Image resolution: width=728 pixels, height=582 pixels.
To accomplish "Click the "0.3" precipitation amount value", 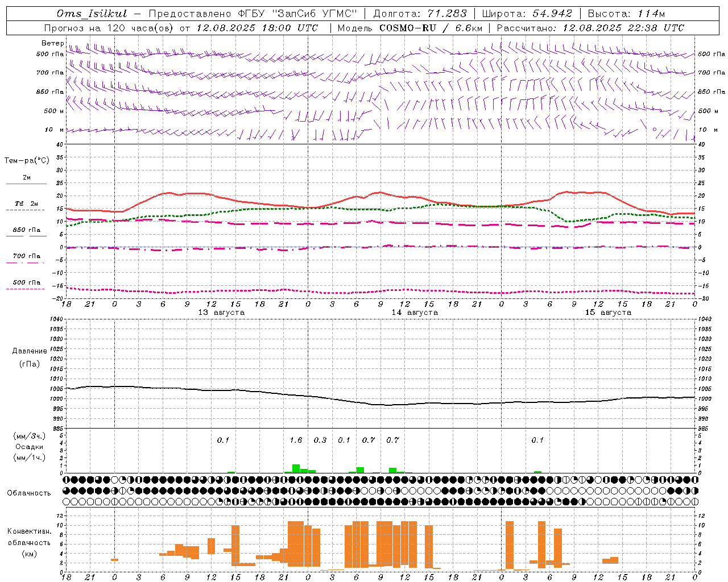I will (x=320, y=440).
